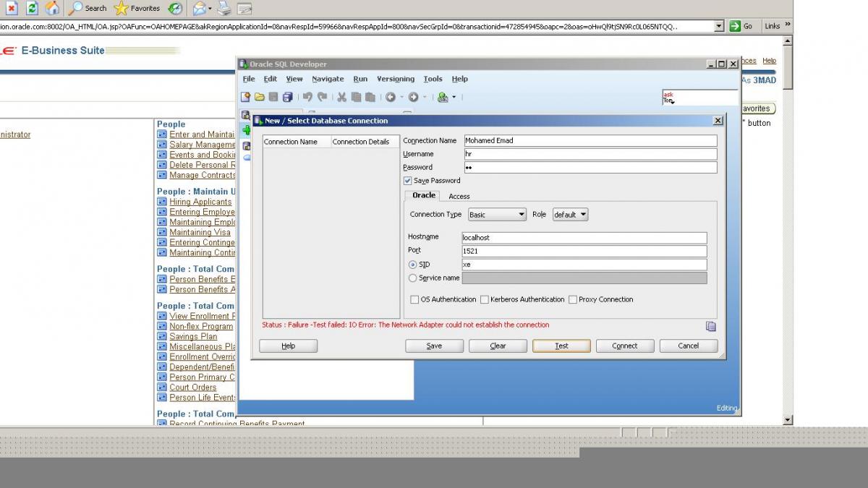
Task: Open the Versioning menu
Action: click(396, 79)
